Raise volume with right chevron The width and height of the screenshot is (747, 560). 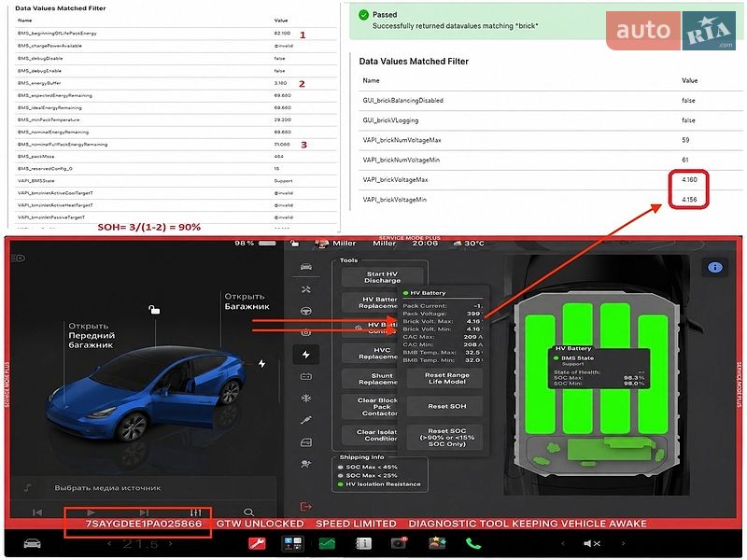pos(623,543)
